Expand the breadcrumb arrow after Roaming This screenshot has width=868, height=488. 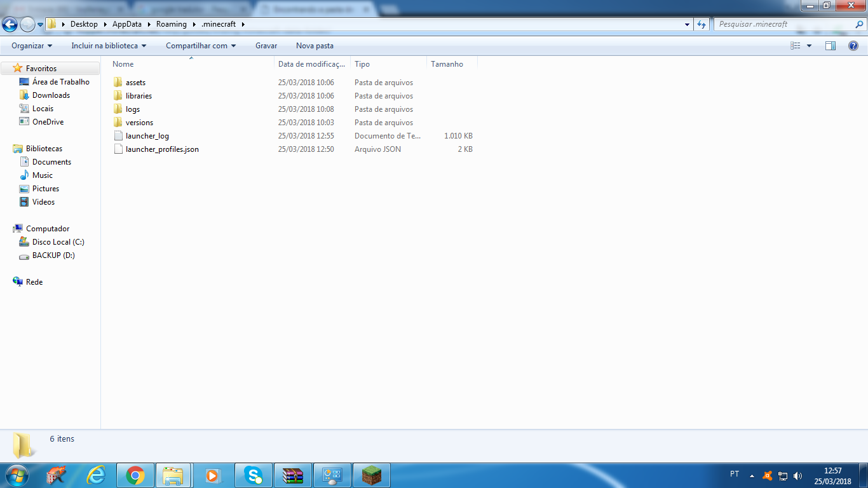[x=194, y=24]
